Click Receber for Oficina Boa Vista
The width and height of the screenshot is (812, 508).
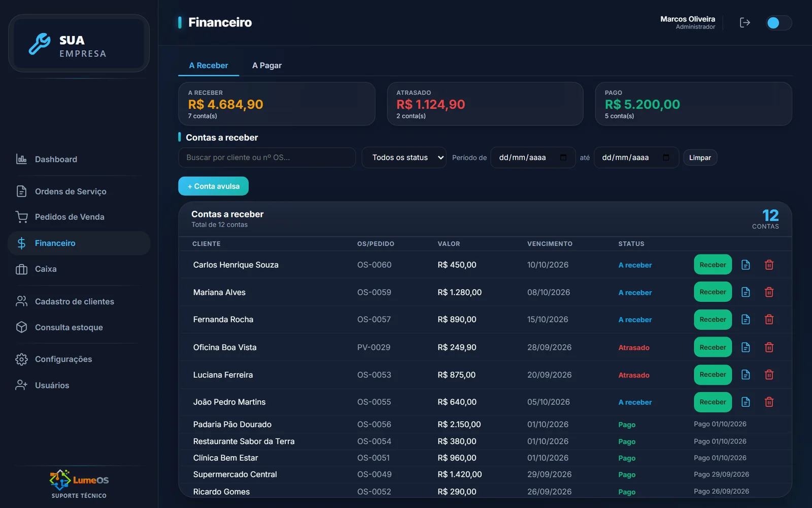pyautogui.click(x=713, y=347)
